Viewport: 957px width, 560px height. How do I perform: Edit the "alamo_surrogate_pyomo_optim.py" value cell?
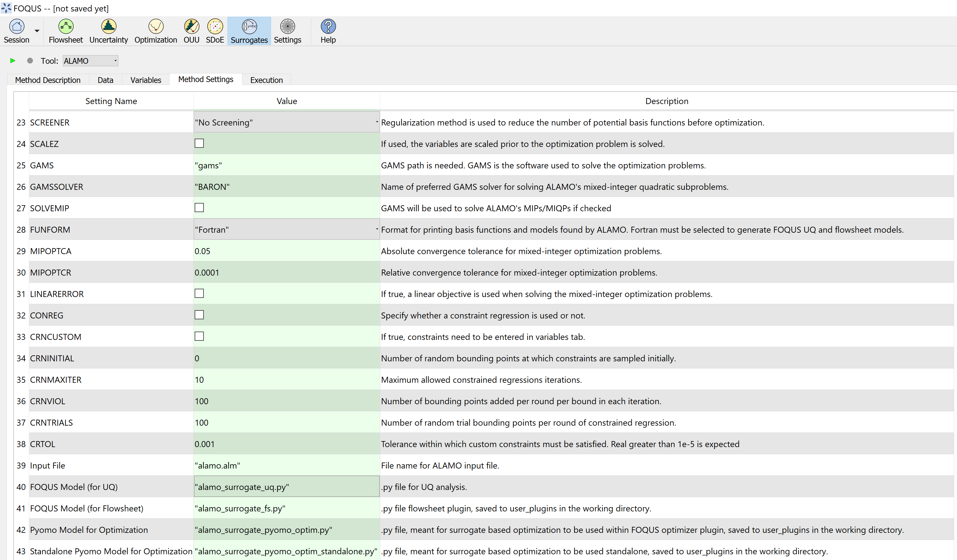(x=286, y=530)
